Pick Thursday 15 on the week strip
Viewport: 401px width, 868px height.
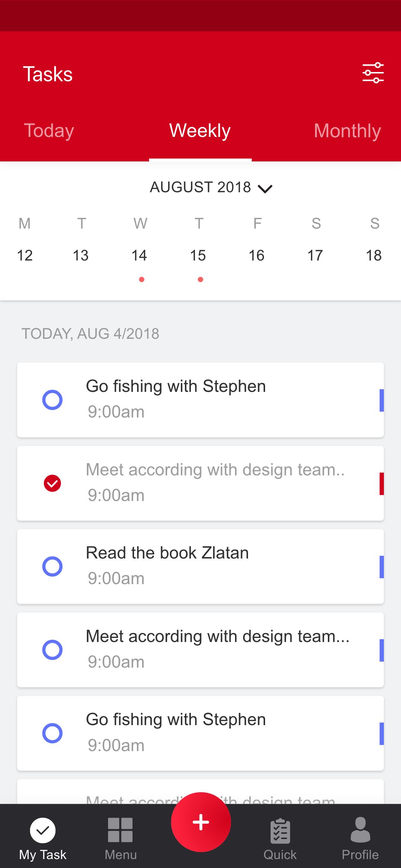[198, 255]
